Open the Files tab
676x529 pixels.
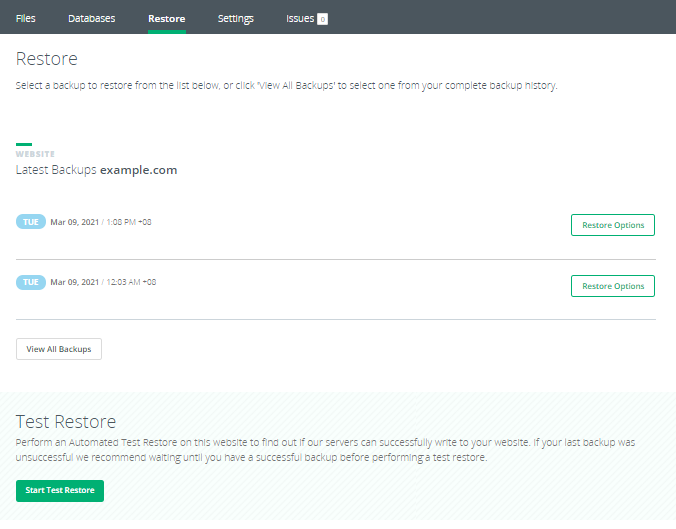pyautogui.click(x=26, y=18)
